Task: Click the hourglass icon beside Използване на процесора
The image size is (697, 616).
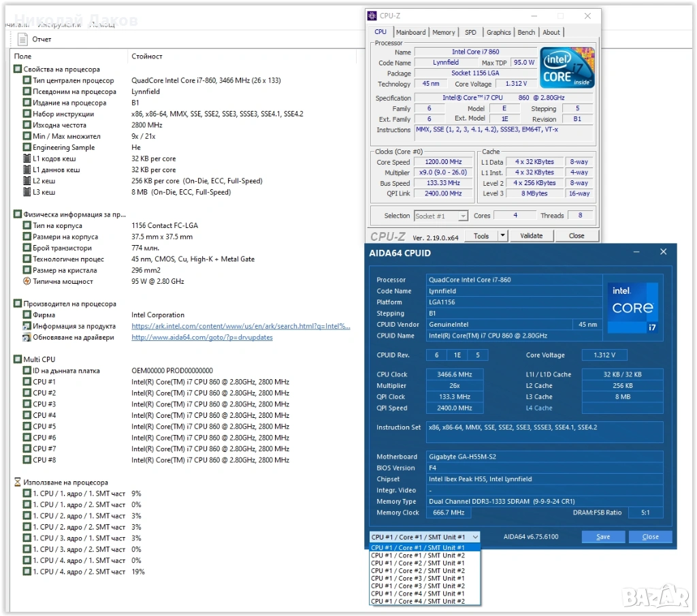Action: tap(18, 482)
